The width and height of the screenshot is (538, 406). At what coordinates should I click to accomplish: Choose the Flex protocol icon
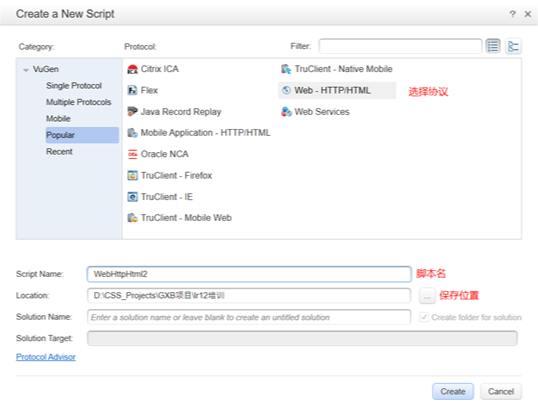tap(132, 91)
